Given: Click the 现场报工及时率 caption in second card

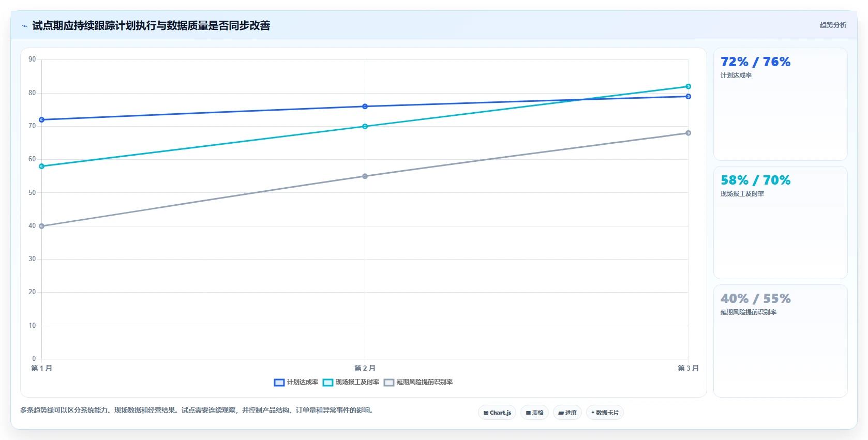Looking at the screenshot, I should 742,194.
